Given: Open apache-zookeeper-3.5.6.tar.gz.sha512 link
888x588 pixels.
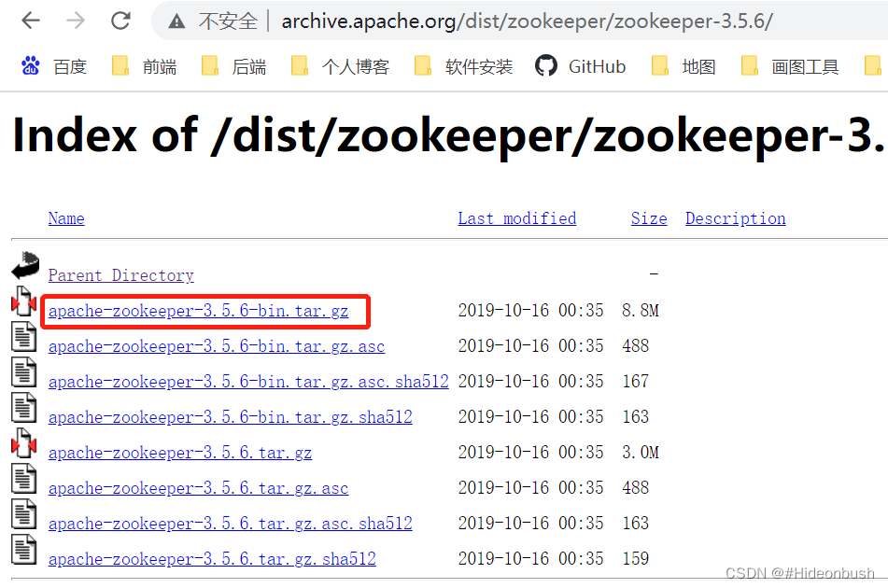Looking at the screenshot, I should [x=212, y=559].
